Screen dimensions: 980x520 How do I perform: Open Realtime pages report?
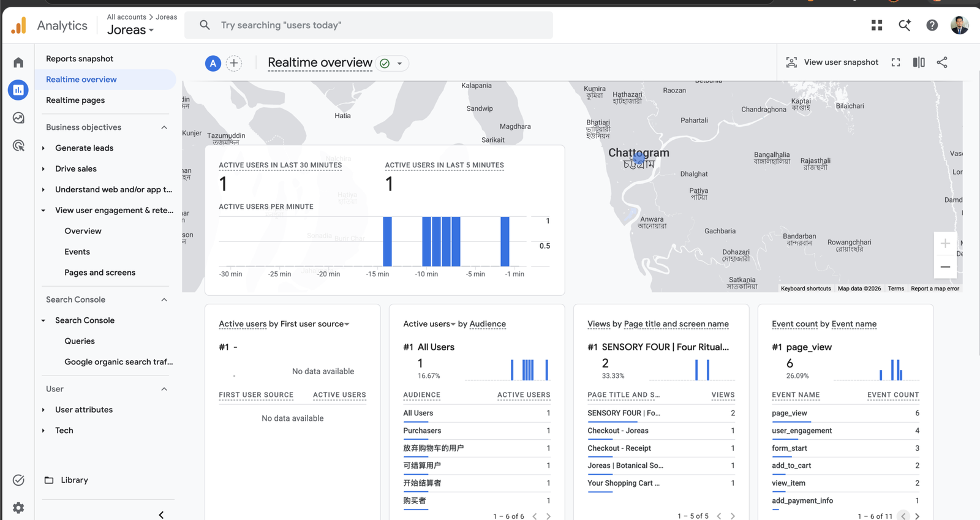[75, 100]
